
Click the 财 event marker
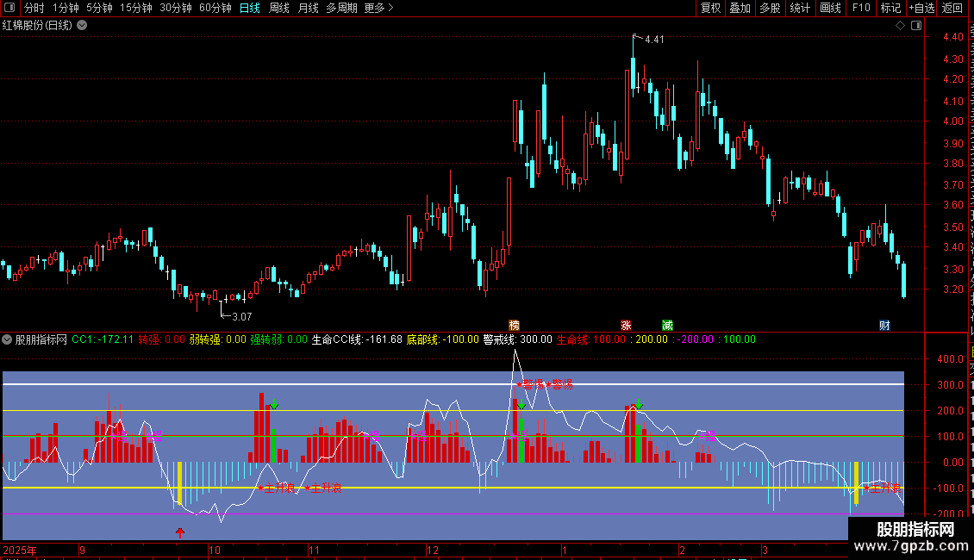click(884, 326)
